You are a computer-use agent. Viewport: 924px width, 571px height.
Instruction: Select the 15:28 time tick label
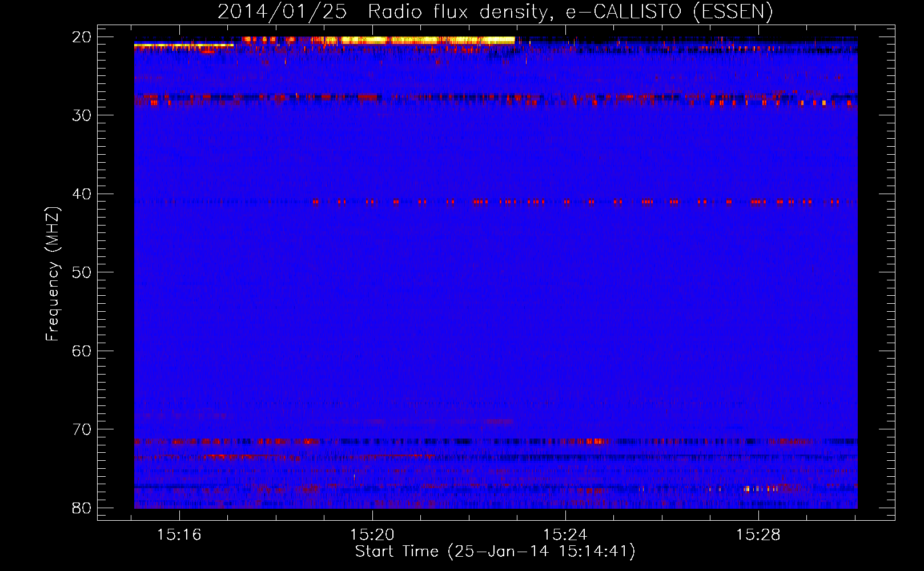click(x=758, y=534)
